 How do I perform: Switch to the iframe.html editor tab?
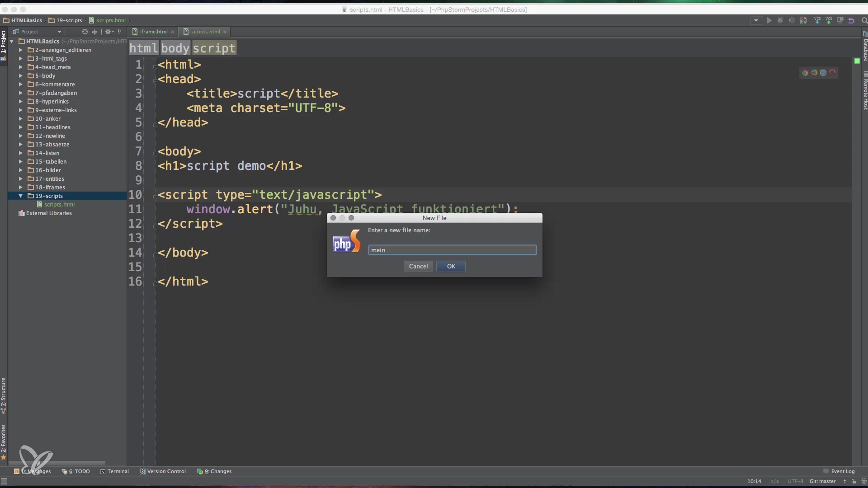click(x=153, y=32)
